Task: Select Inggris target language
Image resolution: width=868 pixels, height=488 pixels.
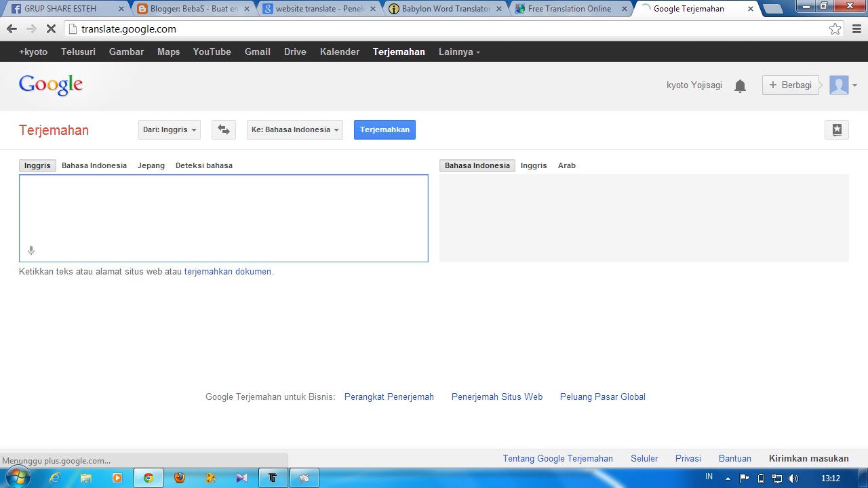Action: [x=534, y=165]
